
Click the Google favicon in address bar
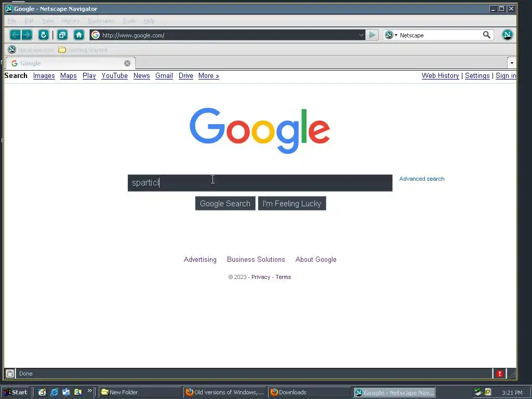pos(96,35)
